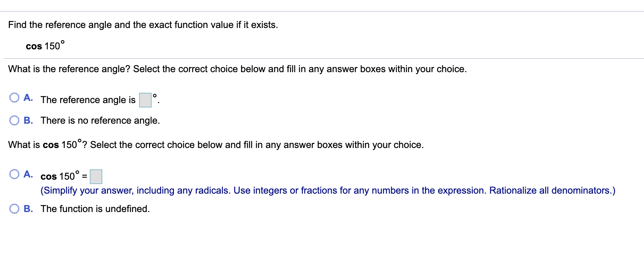Click the reference angle answer box
This screenshot has width=644, height=254.
click(x=145, y=100)
